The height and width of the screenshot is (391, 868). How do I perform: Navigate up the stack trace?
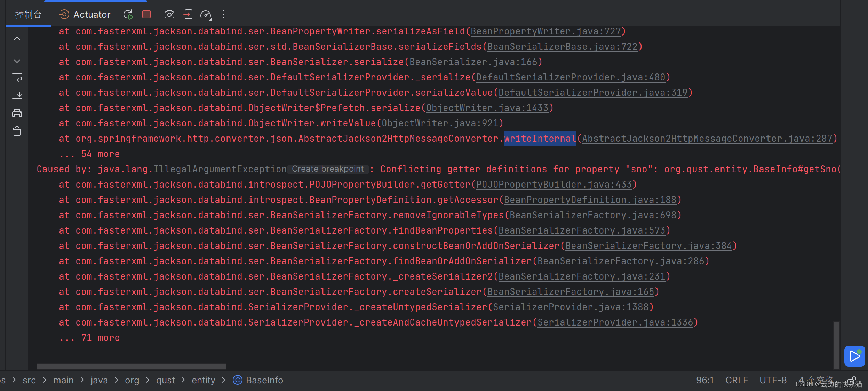(x=17, y=41)
